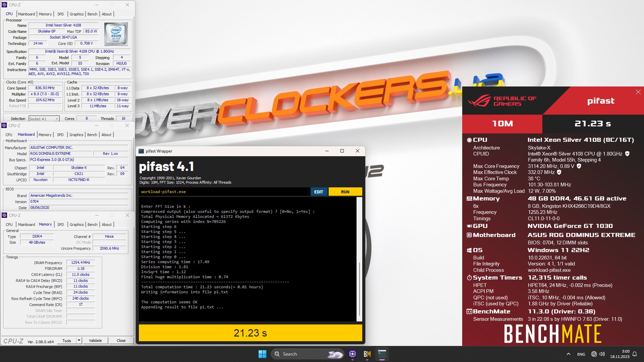Open notifications bell icon
The height and width of the screenshot is (362, 644).
click(x=635, y=354)
